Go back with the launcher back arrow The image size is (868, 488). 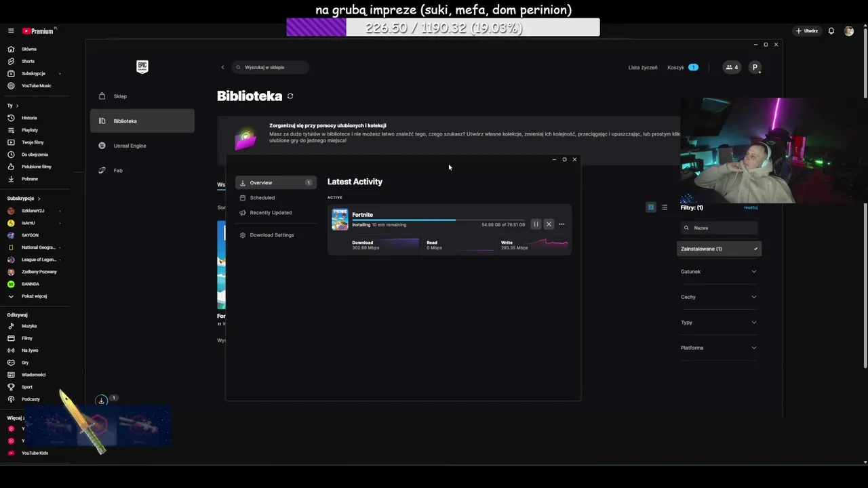click(x=222, y=67)
